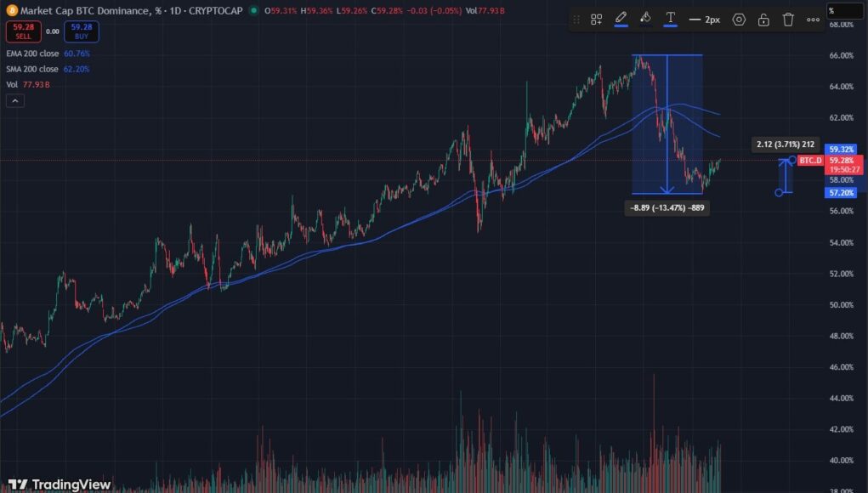Open the three-dots more options menu
The image size is (868, 493).
(813, 19)
